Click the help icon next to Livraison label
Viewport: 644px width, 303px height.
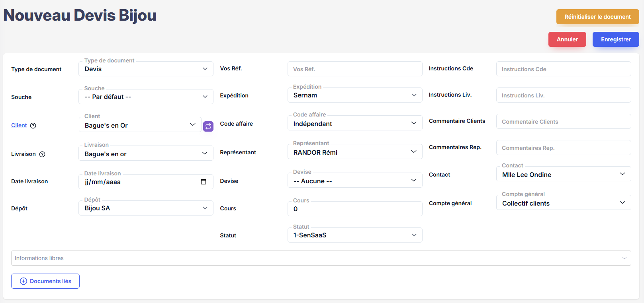(x=42, y=154)
